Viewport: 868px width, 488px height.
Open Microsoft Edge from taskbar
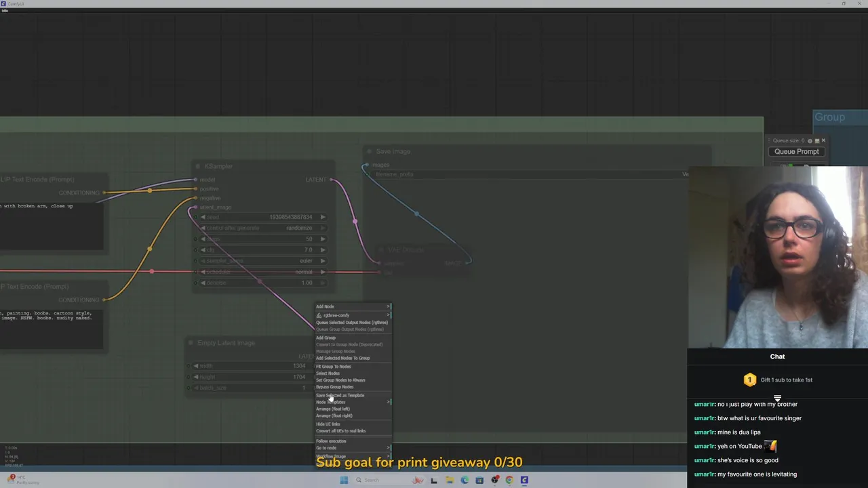(465, 480)
